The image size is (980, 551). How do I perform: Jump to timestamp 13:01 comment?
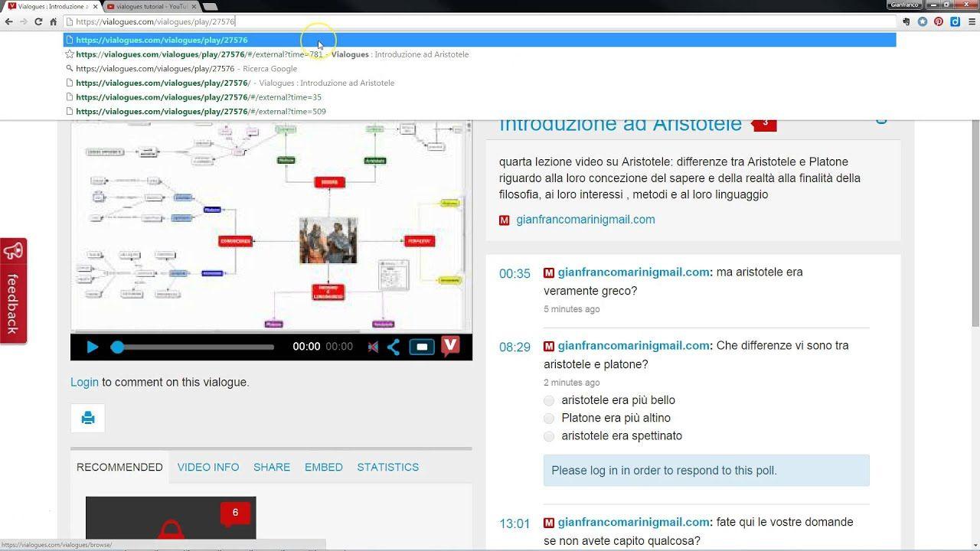pos(514,524)
